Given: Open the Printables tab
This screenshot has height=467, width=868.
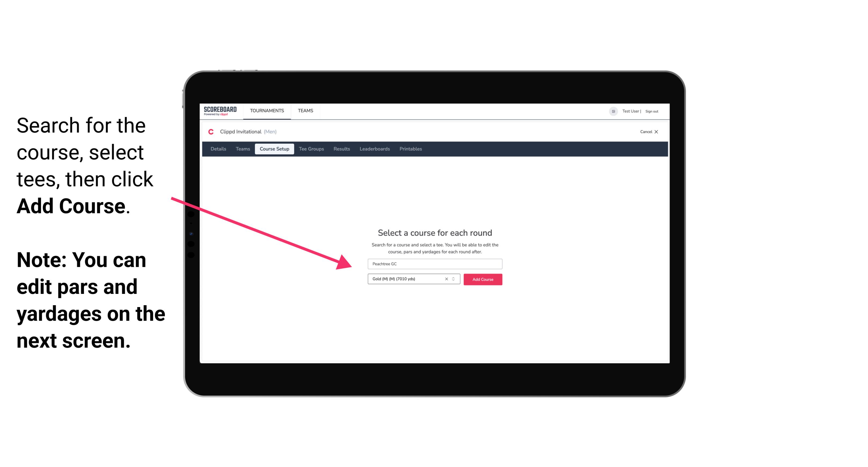Looking at the screenshot, I should (410, 149).
